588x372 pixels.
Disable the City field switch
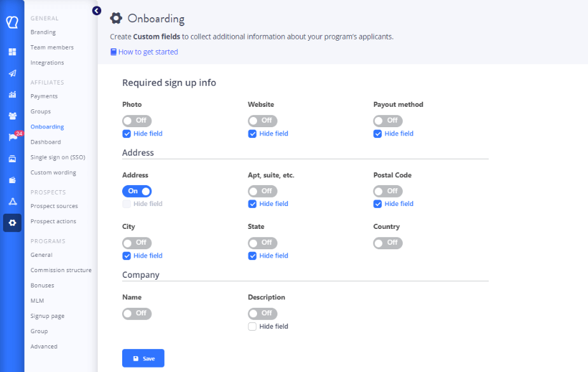137,242
